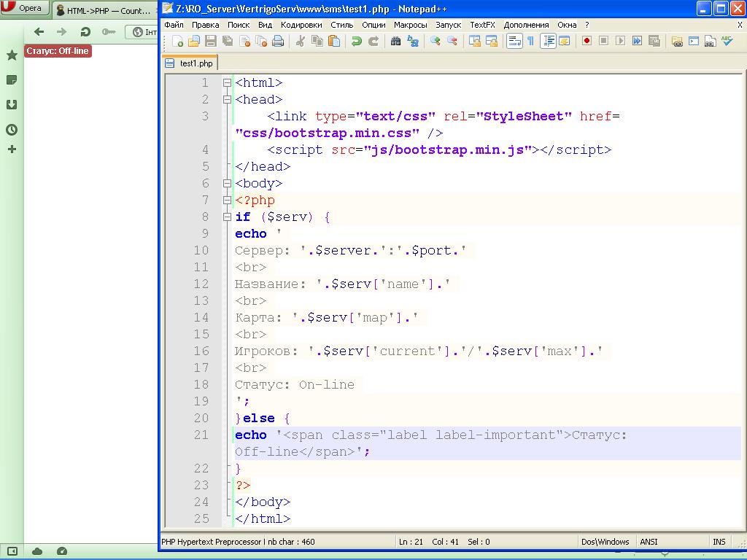Open the Файл menu
The height and width of the screenshot is (560, 747).
(x=174, y=25)
